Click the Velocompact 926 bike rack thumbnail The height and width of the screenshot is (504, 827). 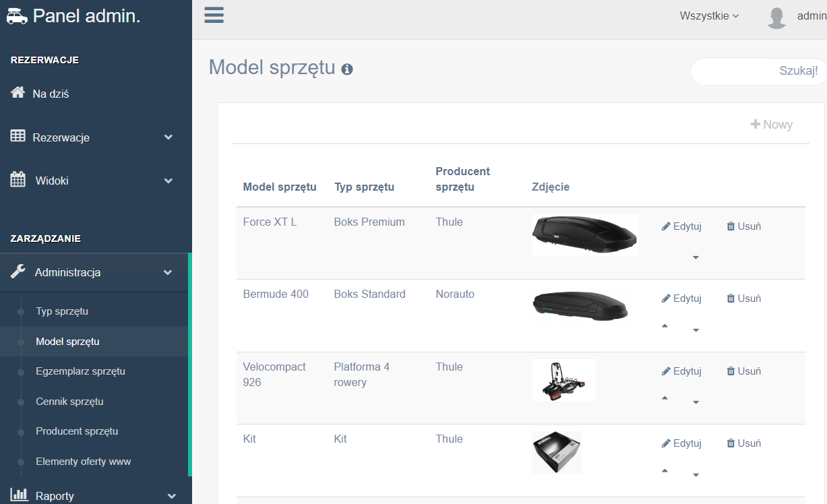tap(563, 380)
